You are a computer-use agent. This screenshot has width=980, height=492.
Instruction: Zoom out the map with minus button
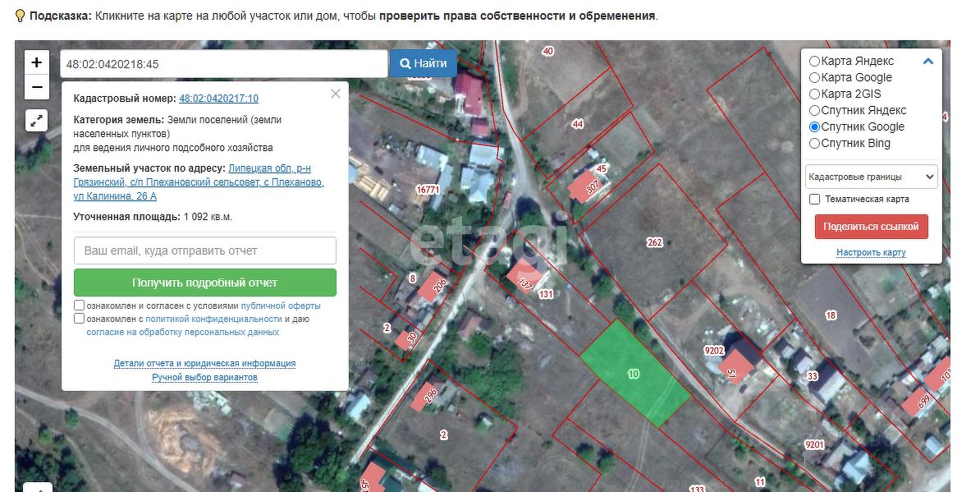[37, 87]
